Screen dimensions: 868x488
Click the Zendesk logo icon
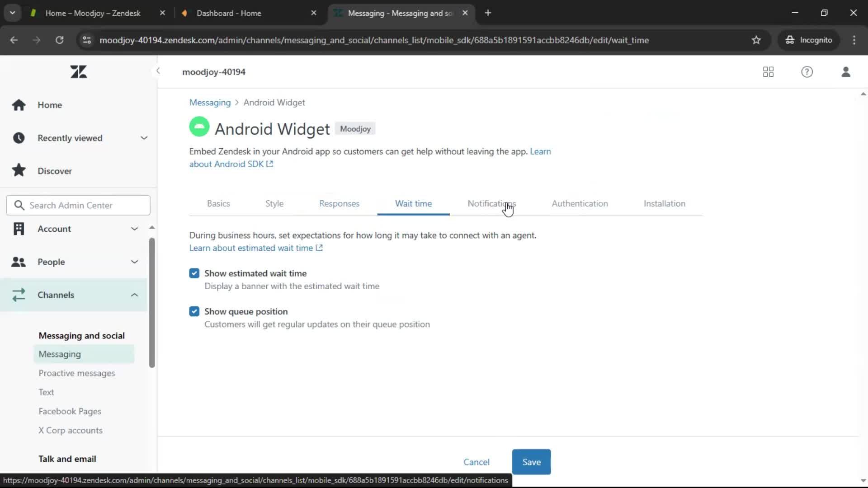coord(79,72)
